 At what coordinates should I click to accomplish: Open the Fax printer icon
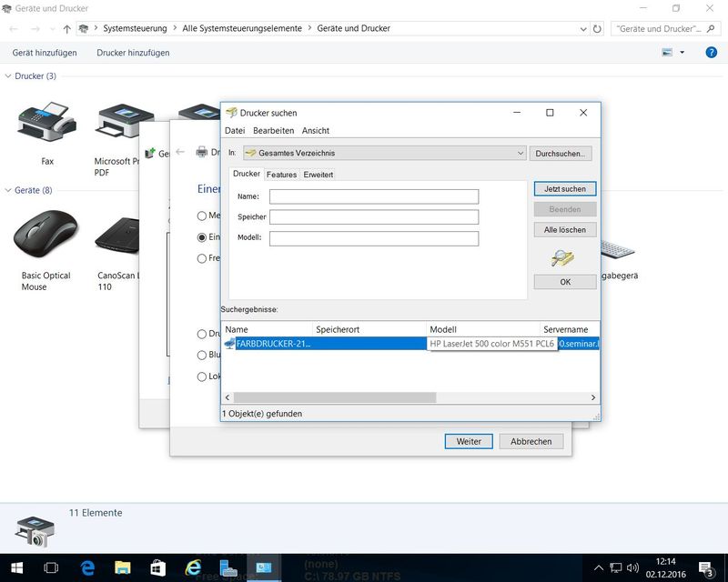(x=46, y=122)
